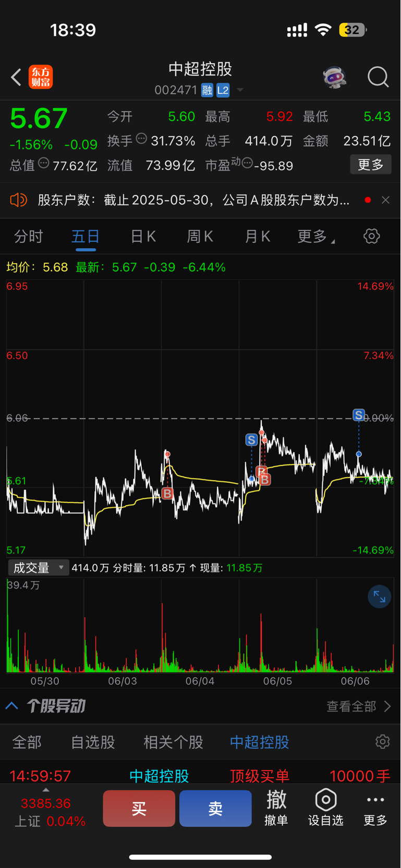Tap the B buy marker near 06/03

[x=167, y=493]
